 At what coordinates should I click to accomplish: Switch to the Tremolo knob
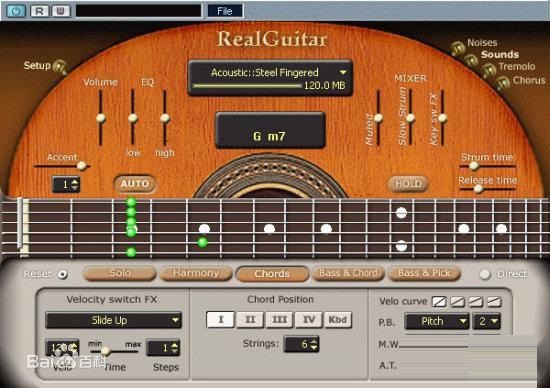pyautogui.click(x=488, y=71)
